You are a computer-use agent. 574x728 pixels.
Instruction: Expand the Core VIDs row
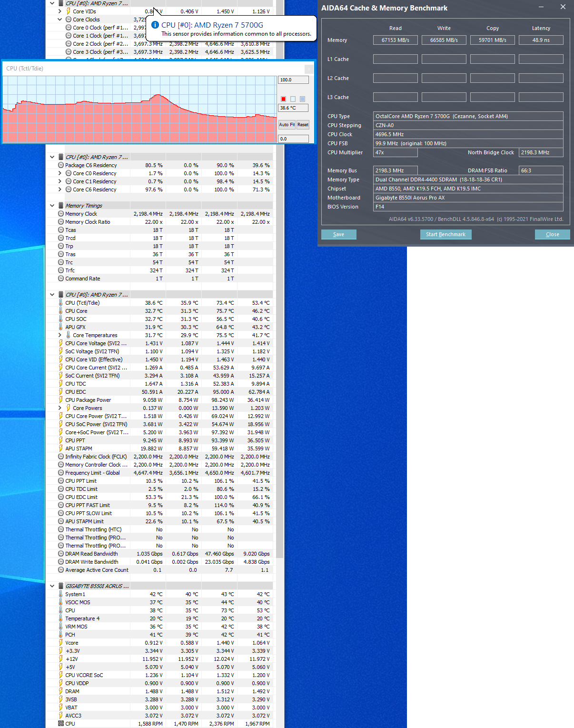[59, 11]
